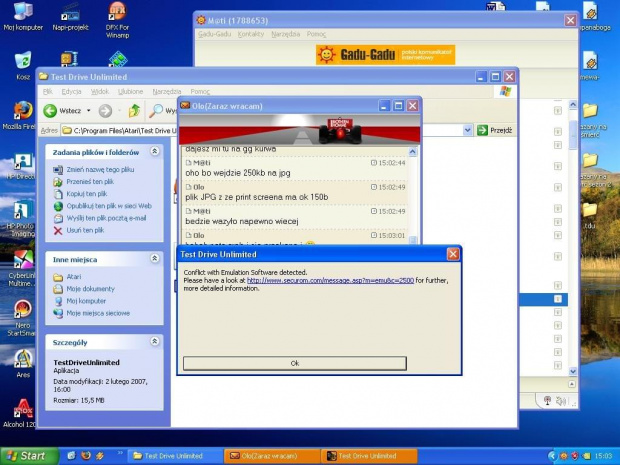
Task: Collapse Szczegóły panel
Action: pyautogui.click(x=155, y=341)
